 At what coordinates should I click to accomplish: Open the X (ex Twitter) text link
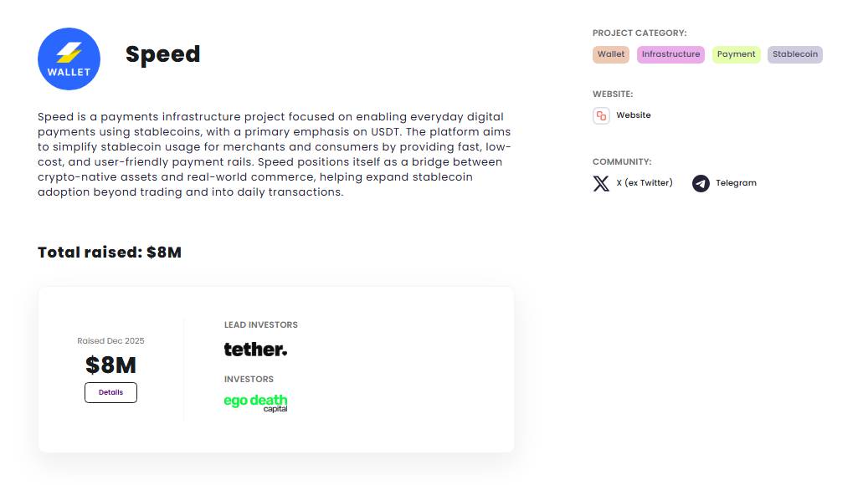coord(644,183)
